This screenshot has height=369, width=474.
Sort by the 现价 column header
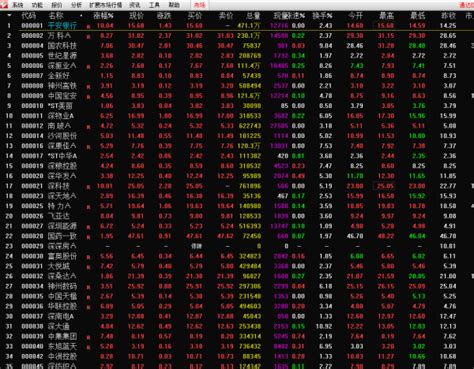click(136, 15)
